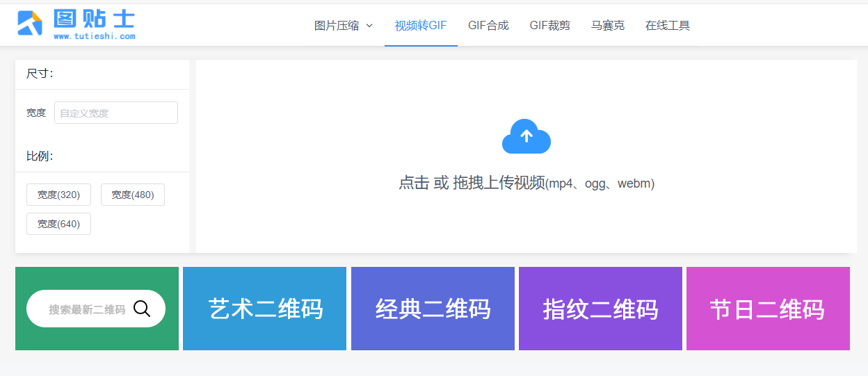The width and height of the screenshot is (868, 376).
Task: Click the magnifier search icon
Action: (142, 309)
